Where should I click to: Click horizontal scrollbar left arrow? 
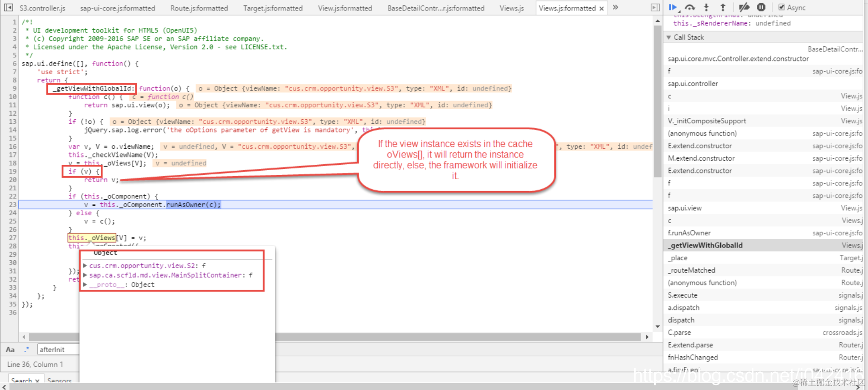pyautogui.click(x=24, y=337)
